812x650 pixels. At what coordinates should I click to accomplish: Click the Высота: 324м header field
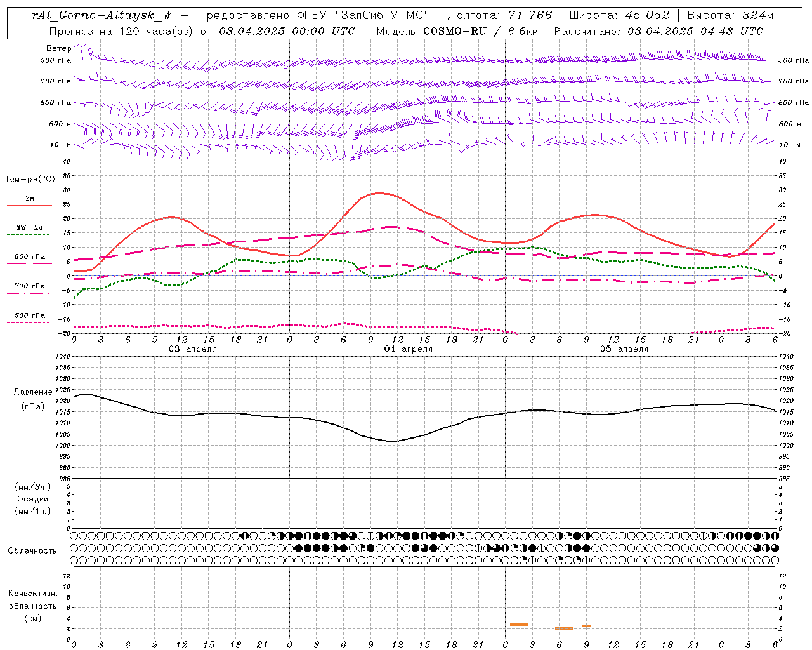coord(730,15)
